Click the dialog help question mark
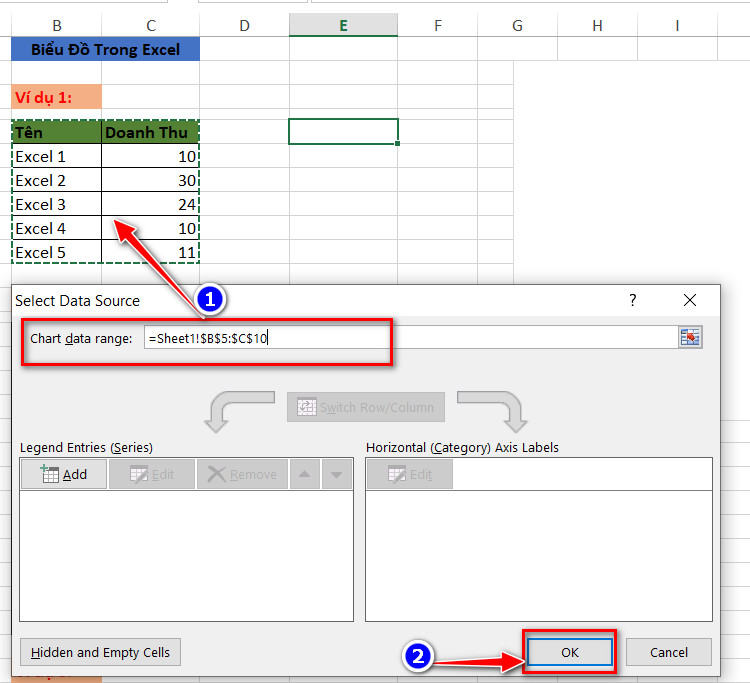Viewport: 750px width, 683px height. point(632,300)
